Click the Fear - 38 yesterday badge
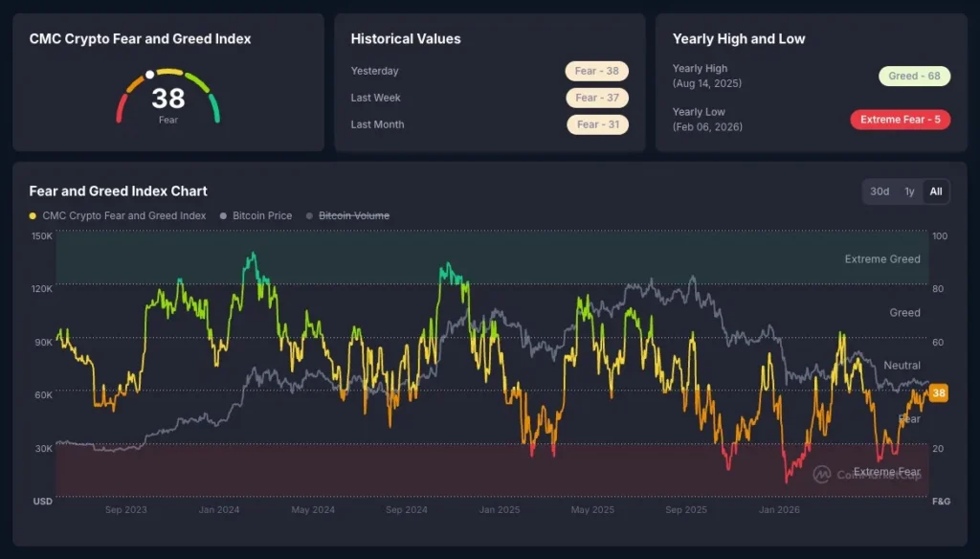 (x=597, y=71)
